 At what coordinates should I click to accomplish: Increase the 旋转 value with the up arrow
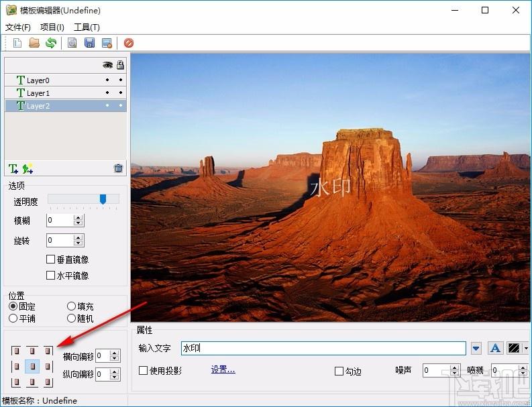(78, 238)
